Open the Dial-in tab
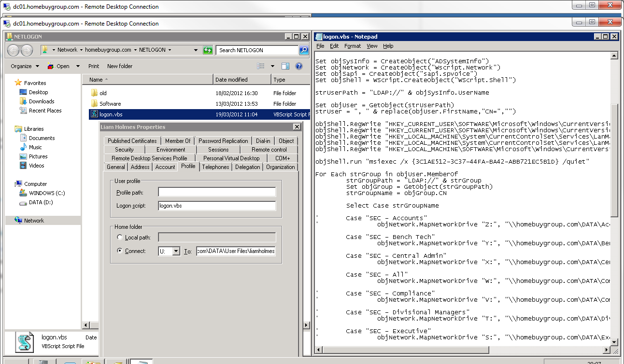This screenshot has width=624, height=364. (x=263, y=141)
